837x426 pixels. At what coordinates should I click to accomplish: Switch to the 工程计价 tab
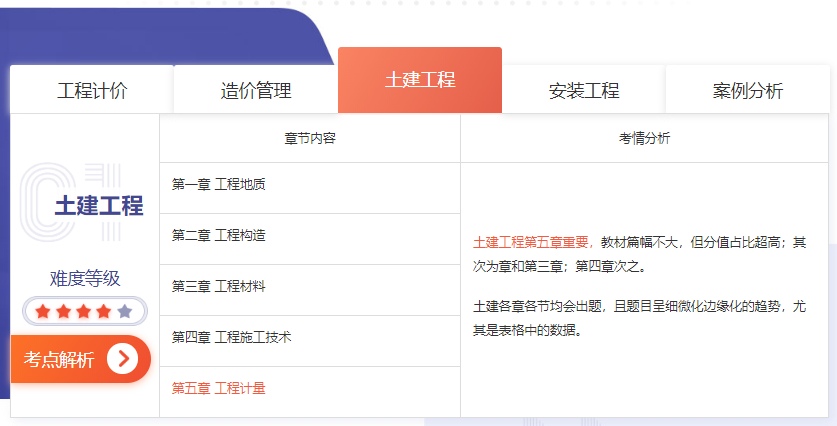[92, 91]
